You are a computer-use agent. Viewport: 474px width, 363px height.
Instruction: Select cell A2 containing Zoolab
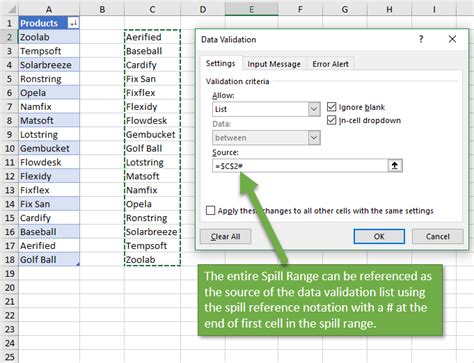[x=49, y=37]
